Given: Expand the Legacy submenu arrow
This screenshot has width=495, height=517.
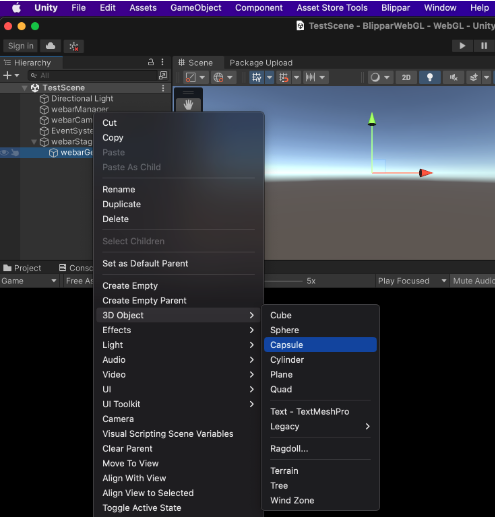Looking at the screenshot, I should [367, 426].
